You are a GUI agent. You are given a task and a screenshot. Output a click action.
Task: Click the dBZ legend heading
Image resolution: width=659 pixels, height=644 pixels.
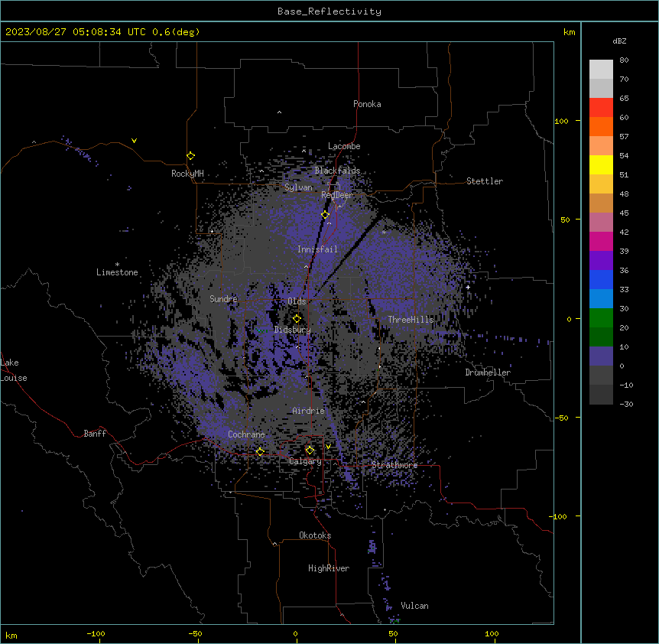tap(619, 41)
